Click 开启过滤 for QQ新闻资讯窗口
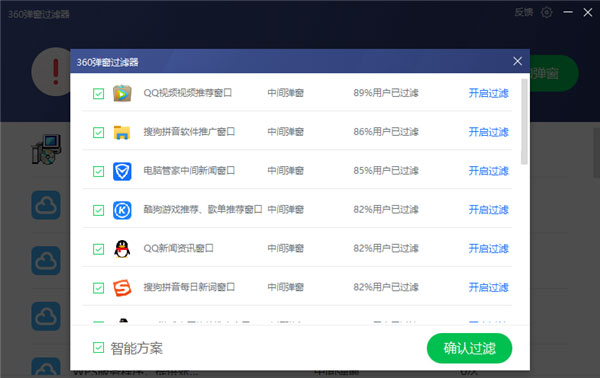 click(x=489, y=249)
